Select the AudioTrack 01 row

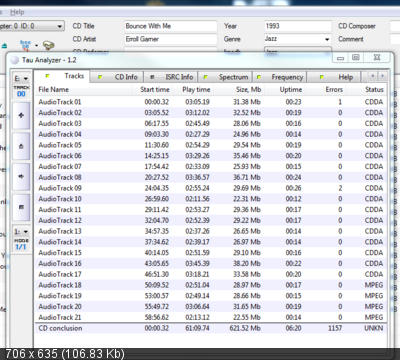pyautogui.click(x=211, y=102)
